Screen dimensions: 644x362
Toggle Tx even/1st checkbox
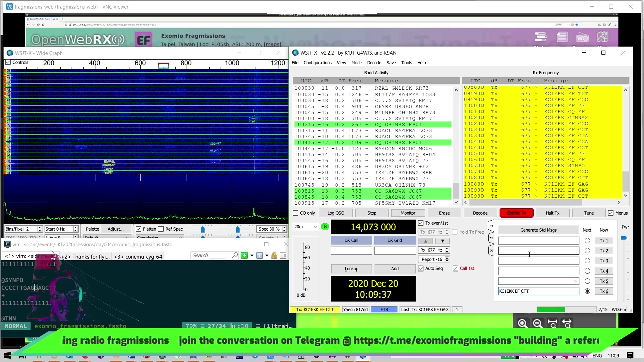coord(421,223)
